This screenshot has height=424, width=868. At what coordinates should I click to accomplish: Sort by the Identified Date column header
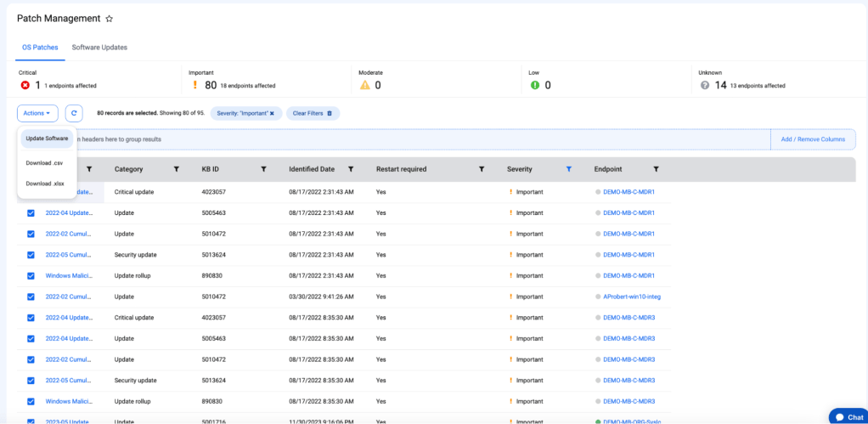click(312, 169)
